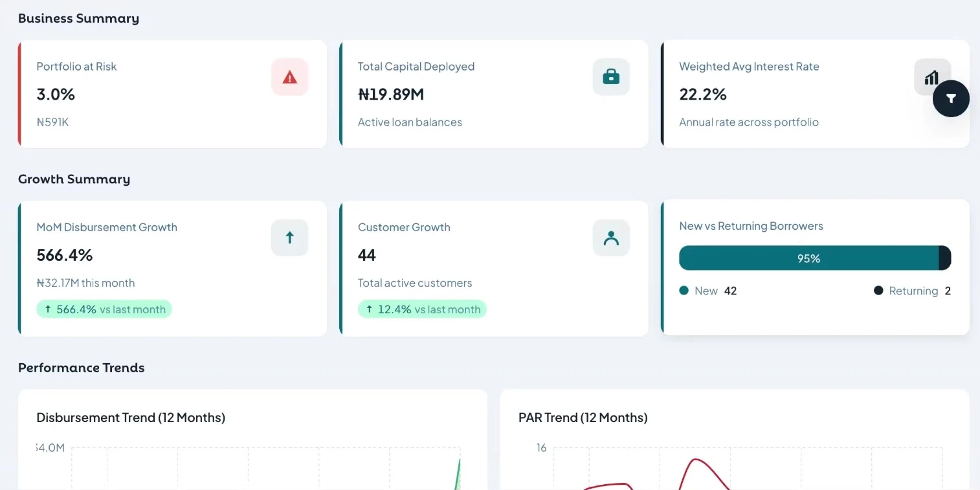Click the Business Summary heading
This screenshot has height=490, width=980.
click(x=78, y=18)
